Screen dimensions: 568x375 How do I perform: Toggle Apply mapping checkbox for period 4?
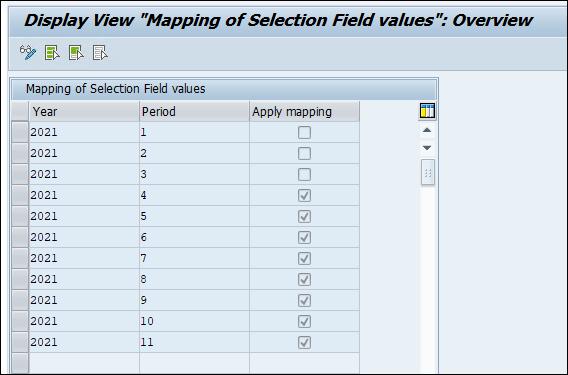coord(304,195)
